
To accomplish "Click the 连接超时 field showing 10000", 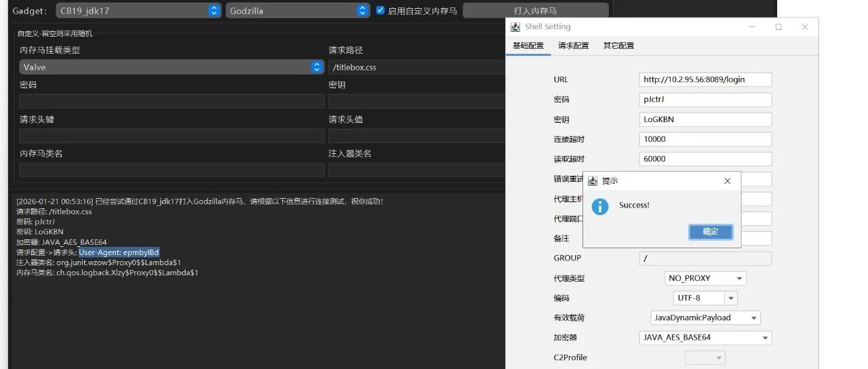I will tap(705, 139).
